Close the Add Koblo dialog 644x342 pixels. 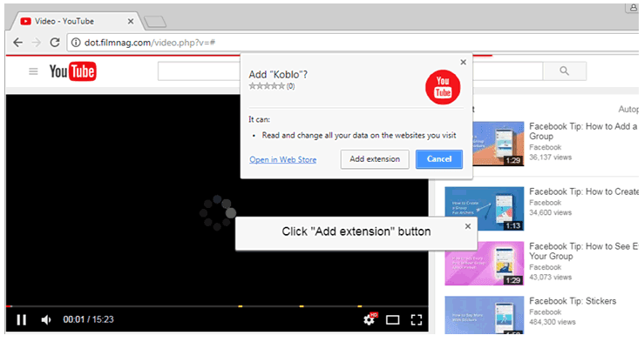click(464, 63)
